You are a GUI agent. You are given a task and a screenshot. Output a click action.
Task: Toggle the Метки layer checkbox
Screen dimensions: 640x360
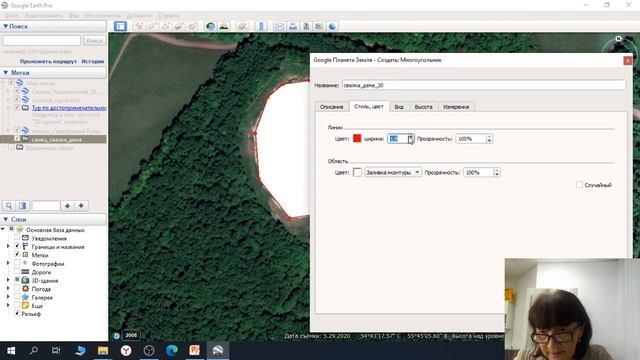[x=17, y=255]
